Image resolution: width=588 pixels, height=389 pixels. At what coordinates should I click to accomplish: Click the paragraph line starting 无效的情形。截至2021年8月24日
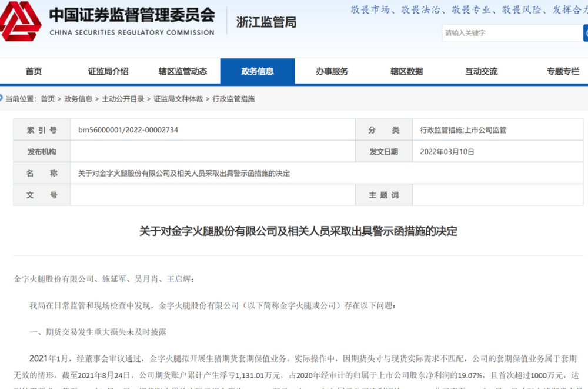296,375
